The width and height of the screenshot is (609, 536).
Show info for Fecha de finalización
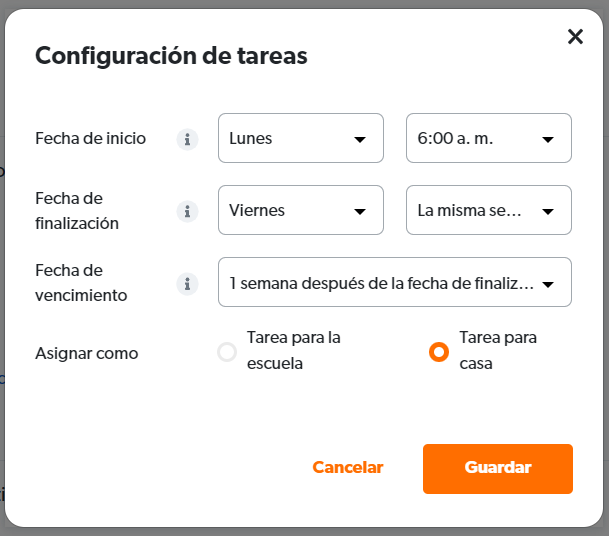coord(188,211)
